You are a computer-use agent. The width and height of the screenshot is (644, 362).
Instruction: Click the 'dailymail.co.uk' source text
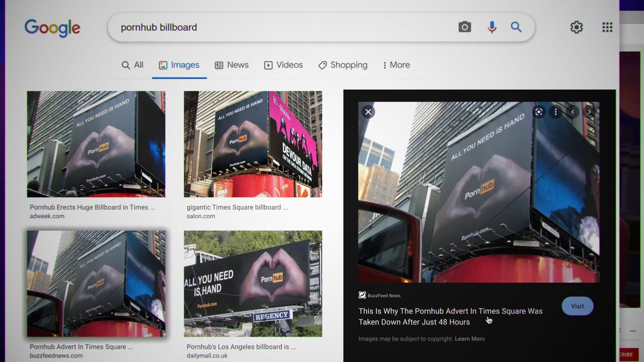point(207,355)
